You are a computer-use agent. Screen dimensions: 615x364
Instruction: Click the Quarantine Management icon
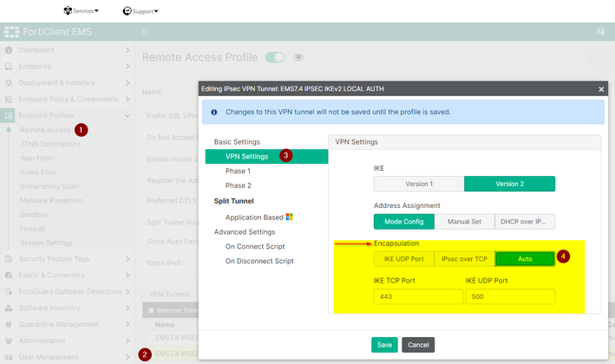(9, 324)
